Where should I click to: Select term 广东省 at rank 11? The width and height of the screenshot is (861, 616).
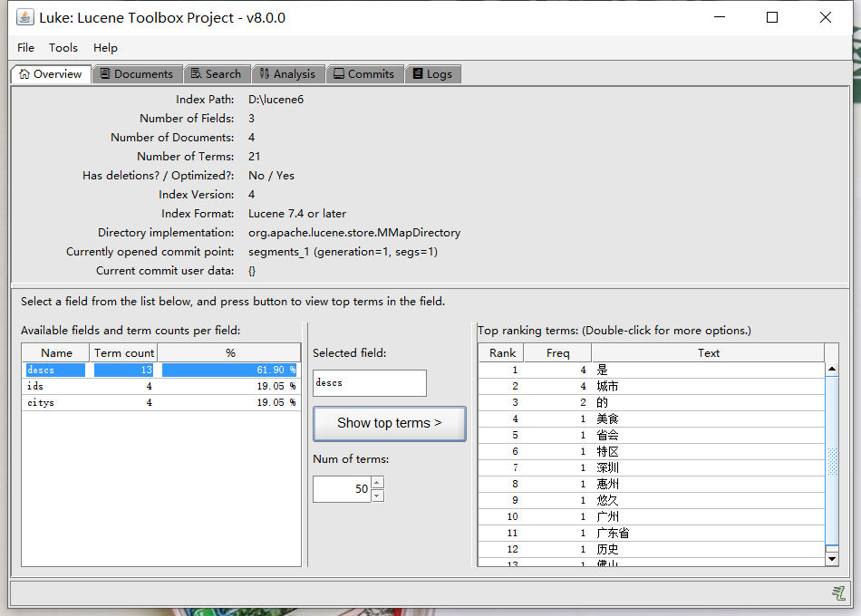[x=652, y=533]
